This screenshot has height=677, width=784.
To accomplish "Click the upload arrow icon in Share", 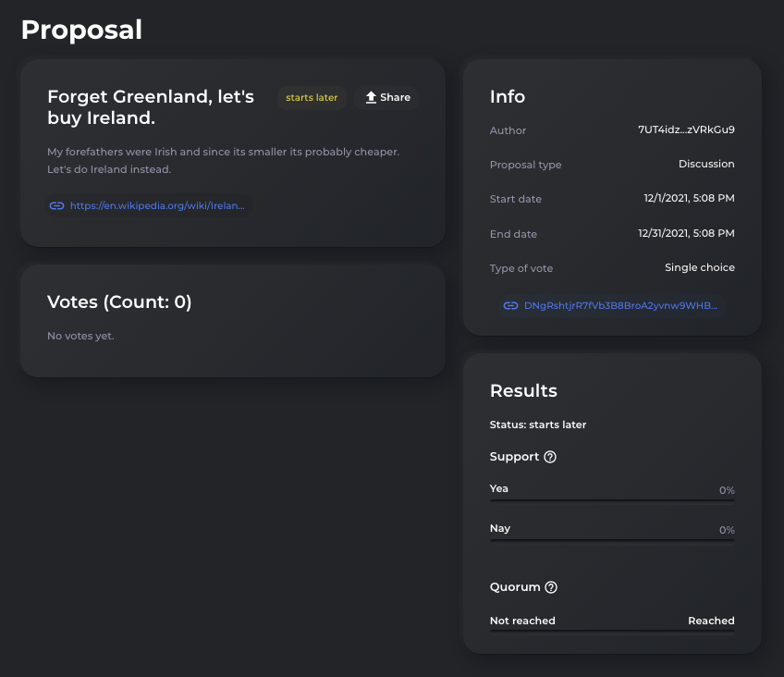I will coord(371,97).
